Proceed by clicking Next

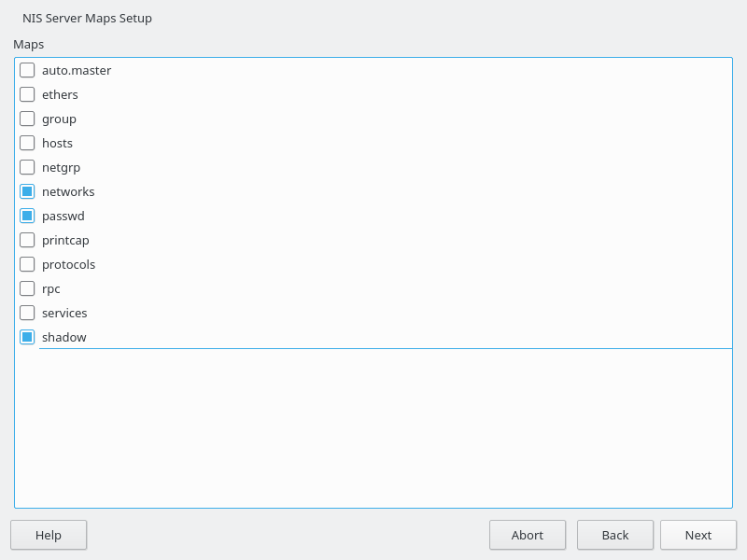(x=698, y=535)
